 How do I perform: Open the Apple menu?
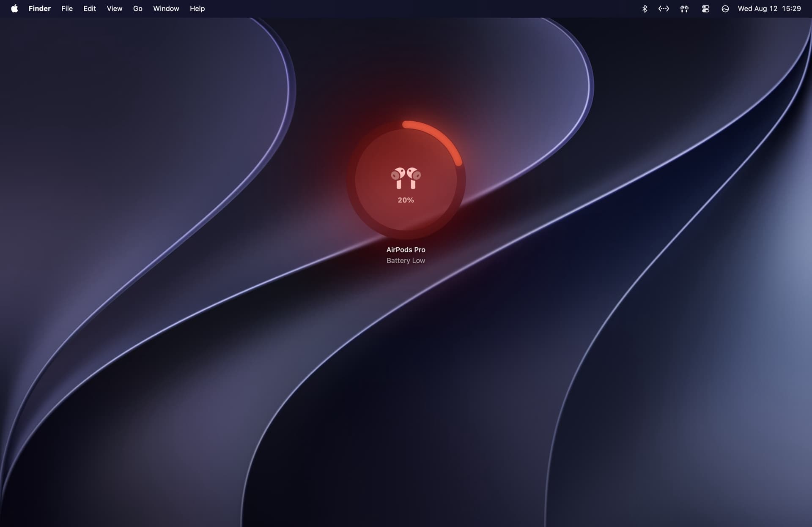14,8
